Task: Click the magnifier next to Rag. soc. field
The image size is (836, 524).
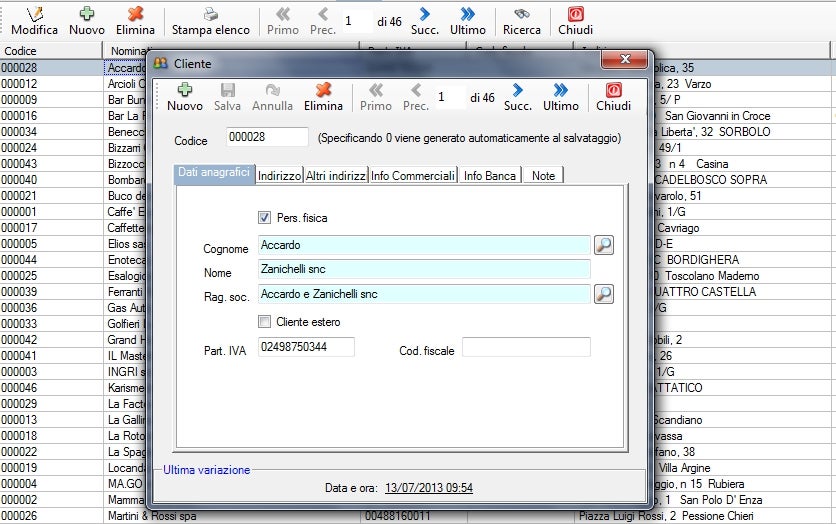Action: coord(604,294)
